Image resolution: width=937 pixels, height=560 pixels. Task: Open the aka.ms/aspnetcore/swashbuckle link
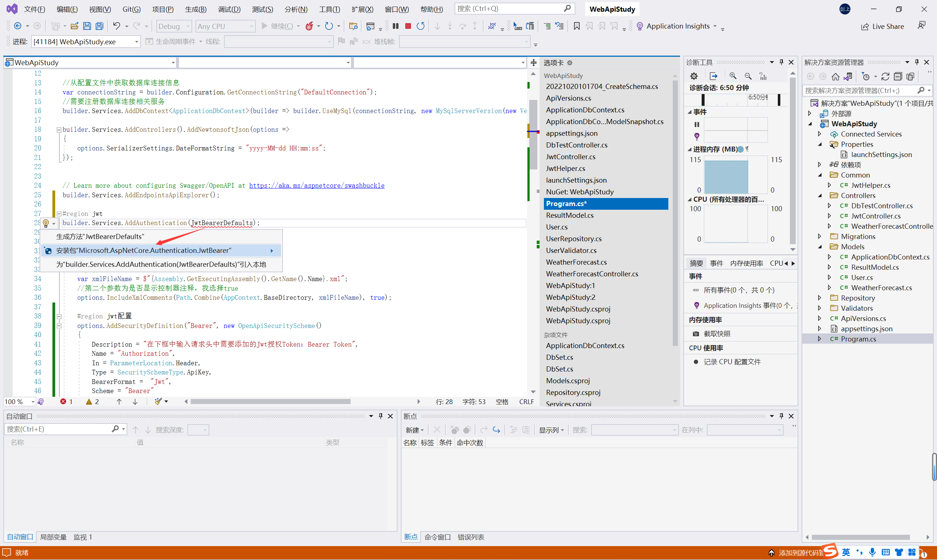click(316, 185)
